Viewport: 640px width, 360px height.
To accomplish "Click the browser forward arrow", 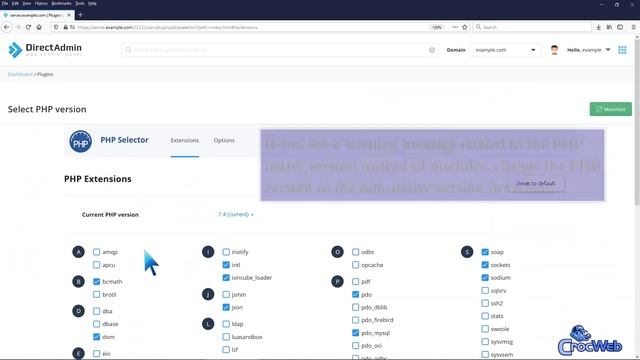I will [x=18, y=27].
